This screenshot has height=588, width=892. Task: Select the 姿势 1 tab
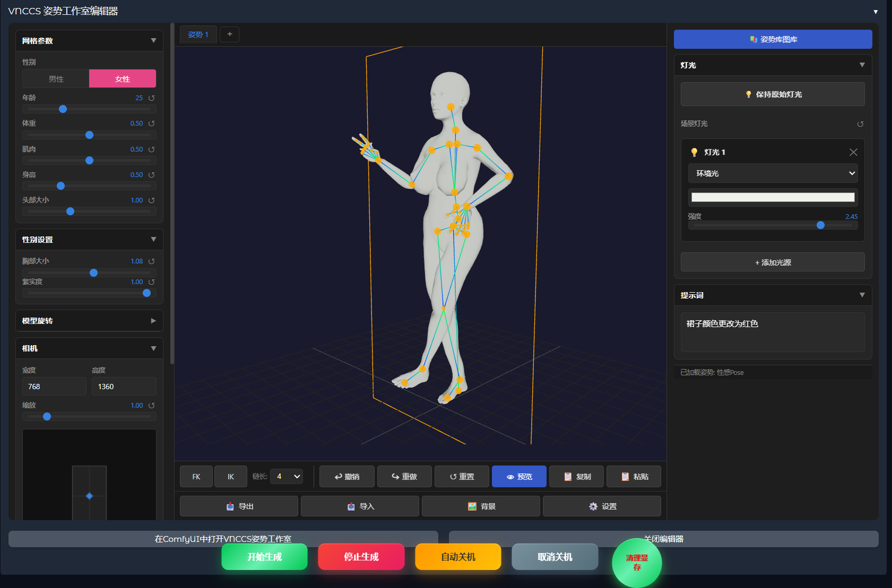198,35
